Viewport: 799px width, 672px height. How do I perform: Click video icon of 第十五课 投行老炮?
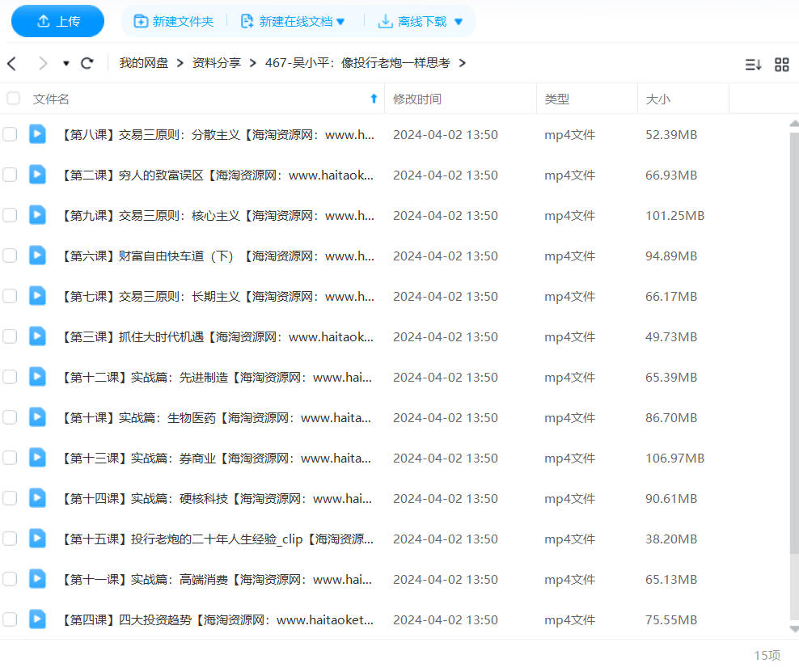[x=37, y=538]
